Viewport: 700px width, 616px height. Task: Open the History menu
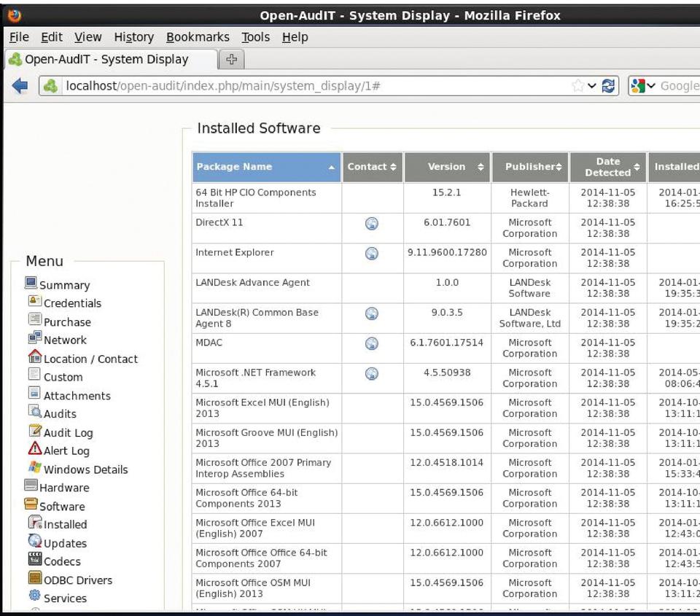133,37
